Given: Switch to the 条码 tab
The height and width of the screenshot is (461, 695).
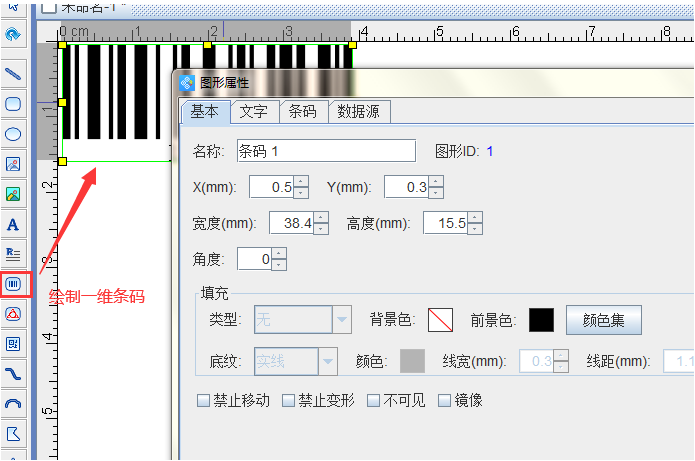Looking at the screenshot, I should coord(302,112).
